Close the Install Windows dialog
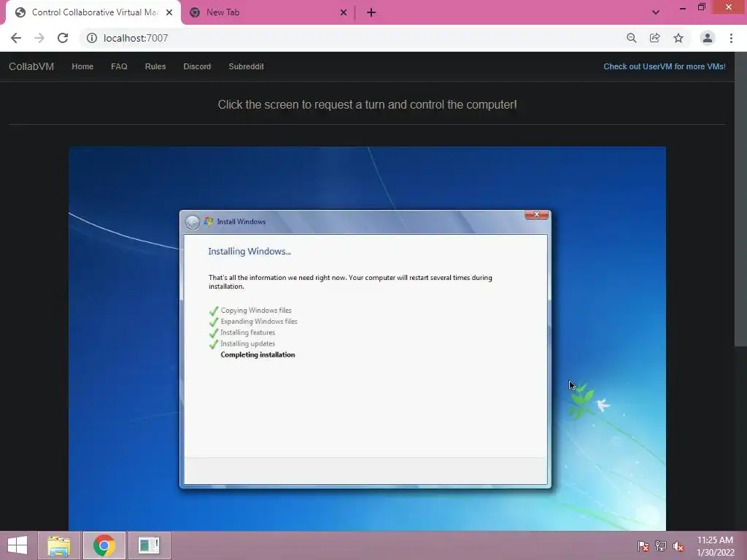The height and width of the screenshot is (560, 747). click(536, 215)
